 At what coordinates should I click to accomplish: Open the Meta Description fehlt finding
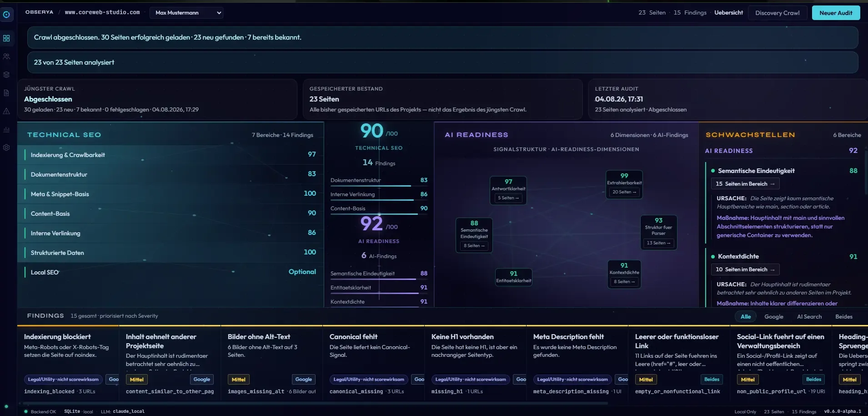(577, 363)
